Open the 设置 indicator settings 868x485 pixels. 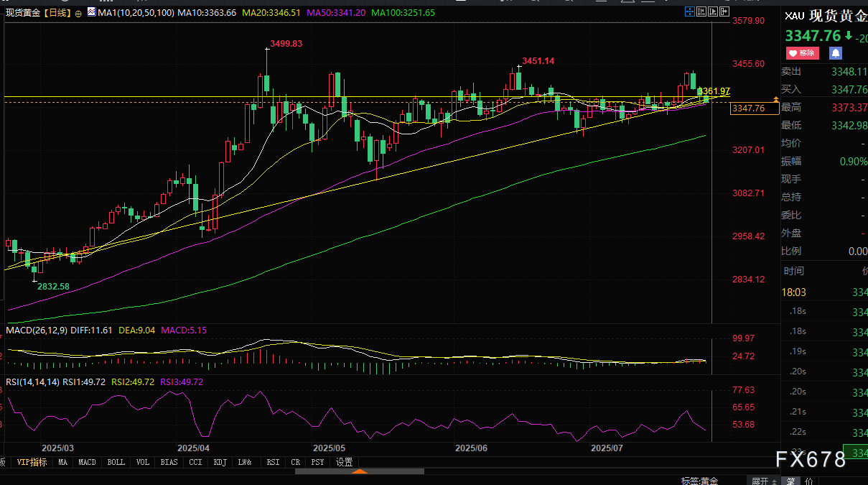[344, 462]
